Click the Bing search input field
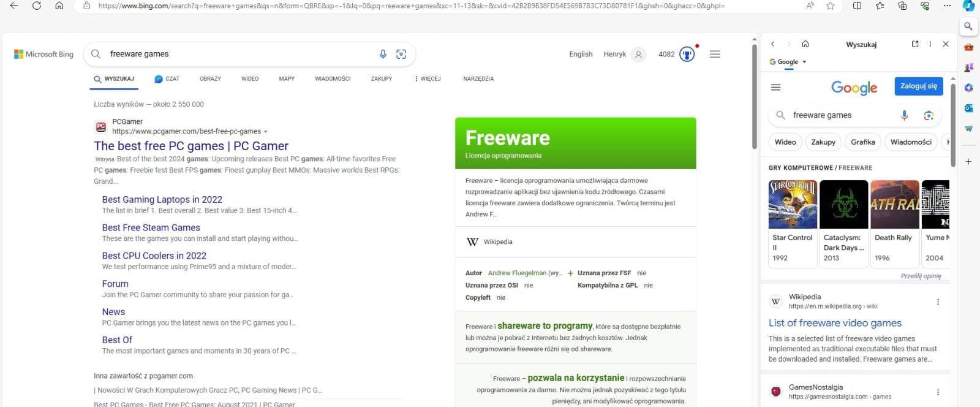The height and width of the screenshot is (407, 980). (239, 54)
